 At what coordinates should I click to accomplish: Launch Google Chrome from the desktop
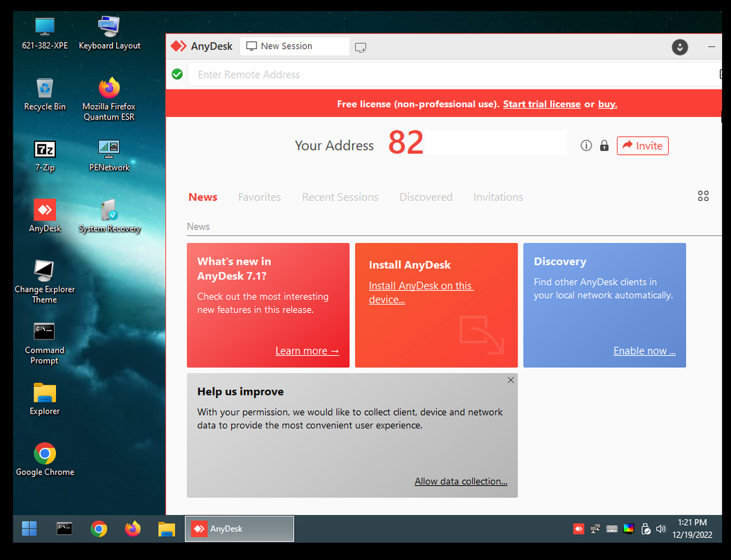[x=45, y=459]
